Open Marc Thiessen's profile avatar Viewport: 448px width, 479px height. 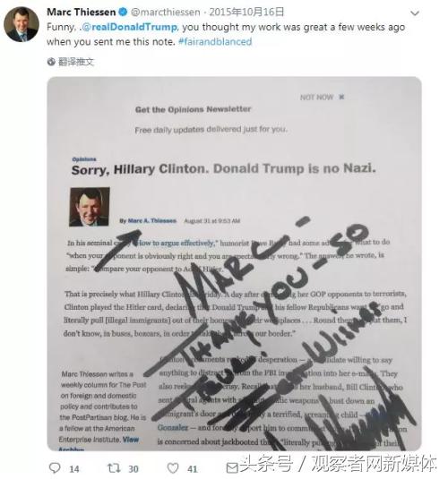click(22, 24)
